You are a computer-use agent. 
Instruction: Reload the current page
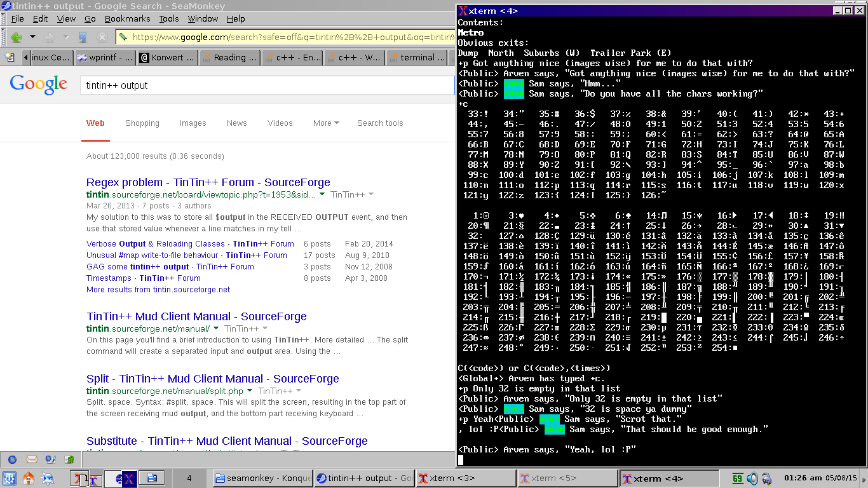click(82, 37)
